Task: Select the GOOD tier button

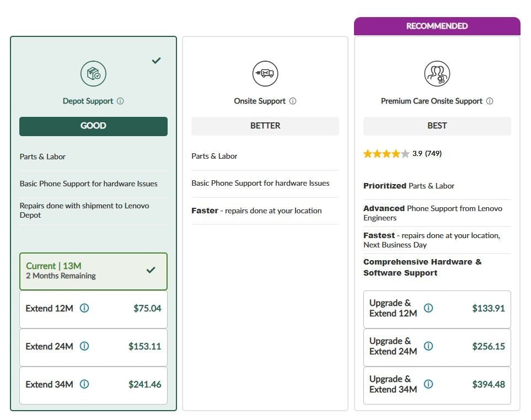Action: pyautogui.click(x=94, y=126)
